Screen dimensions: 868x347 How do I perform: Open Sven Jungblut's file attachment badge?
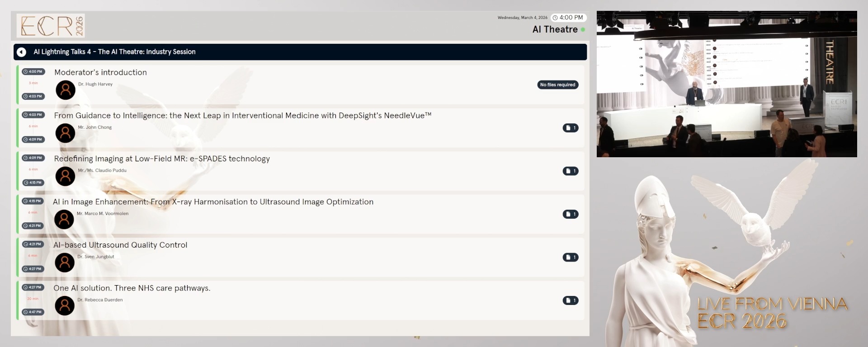tap(570, 257)
